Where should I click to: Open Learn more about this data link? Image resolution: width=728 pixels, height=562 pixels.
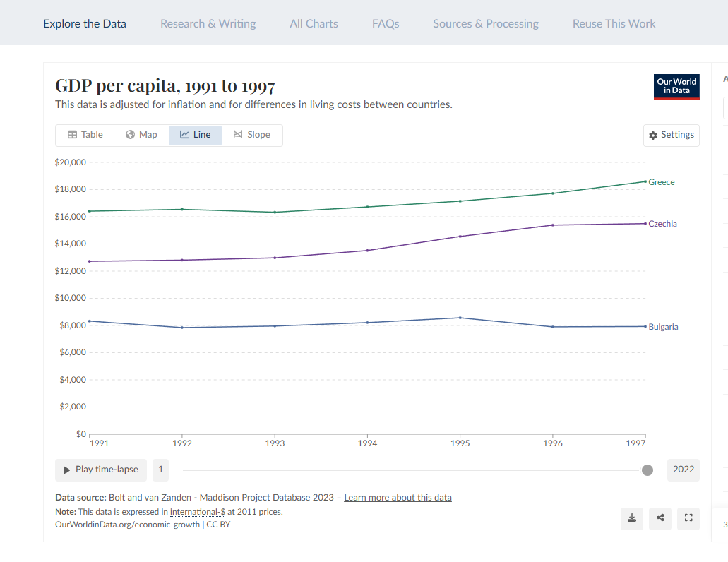(x=398, y=498)
